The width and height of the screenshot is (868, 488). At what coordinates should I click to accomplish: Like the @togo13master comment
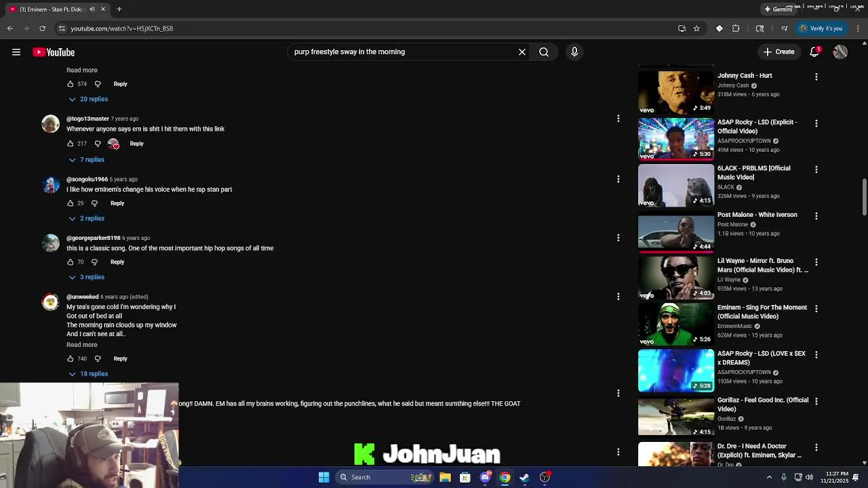pyautogui.click(x=70, y=144)
